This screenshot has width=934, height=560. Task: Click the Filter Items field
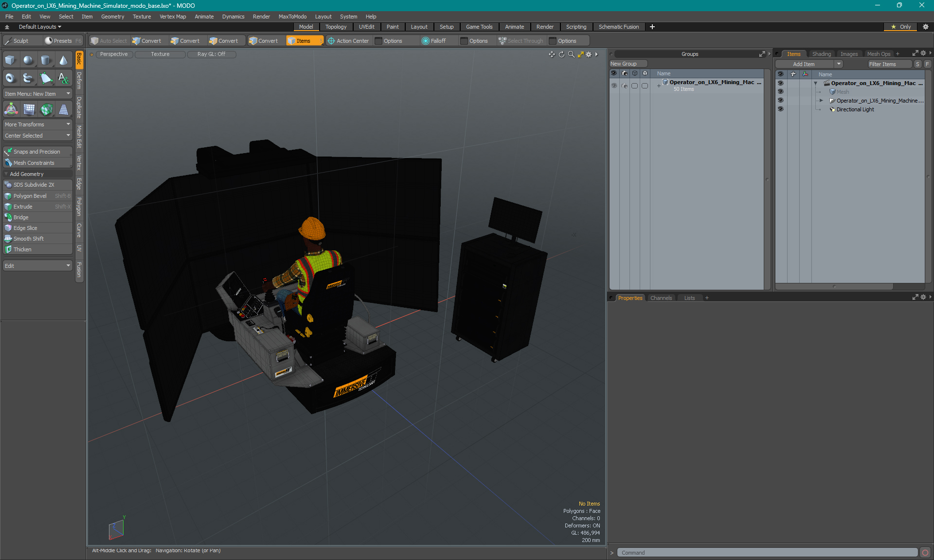(x=890, y=64)
